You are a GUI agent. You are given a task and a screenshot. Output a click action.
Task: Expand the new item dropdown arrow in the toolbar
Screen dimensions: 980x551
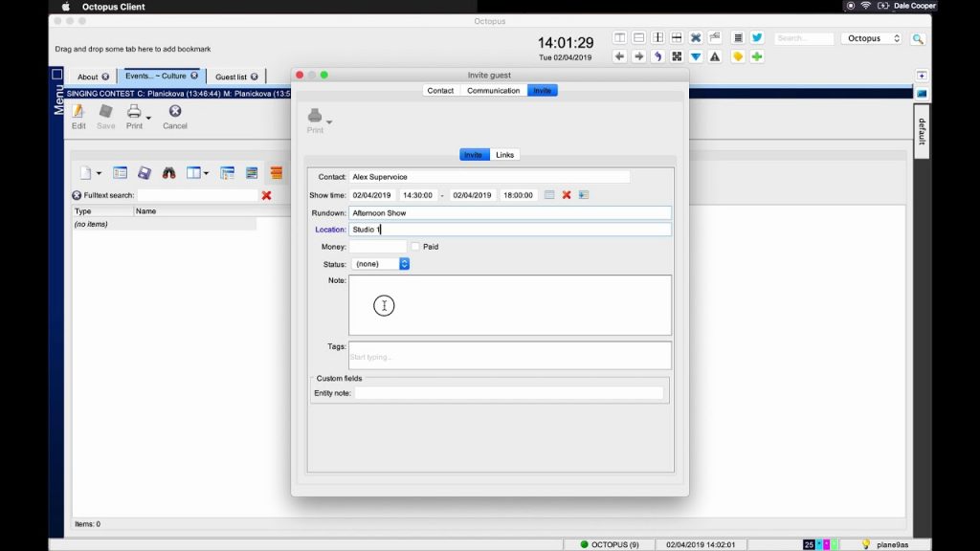(x=99, y=172)
